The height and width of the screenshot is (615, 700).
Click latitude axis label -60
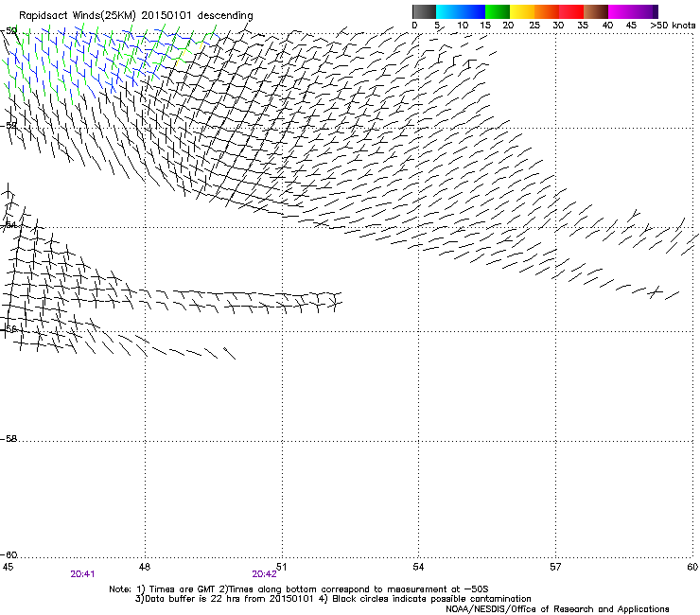(x=9, y=555)
